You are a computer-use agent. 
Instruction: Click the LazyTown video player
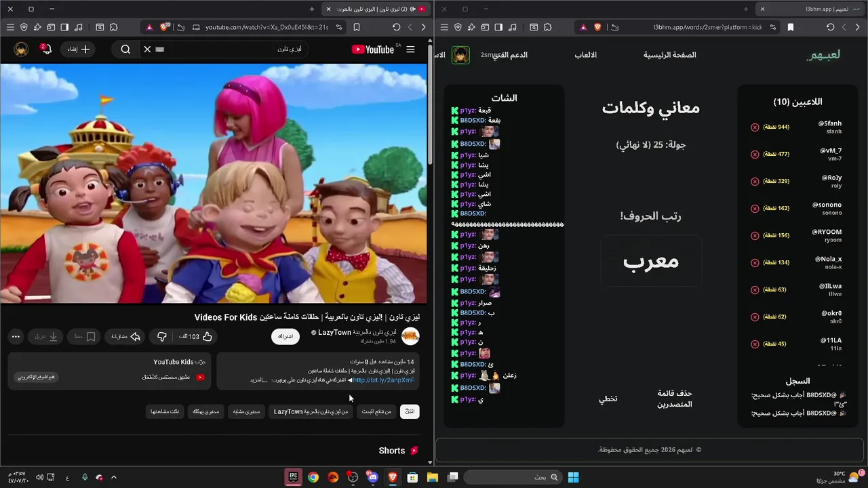pyautogui.click(x=214, y=183)
